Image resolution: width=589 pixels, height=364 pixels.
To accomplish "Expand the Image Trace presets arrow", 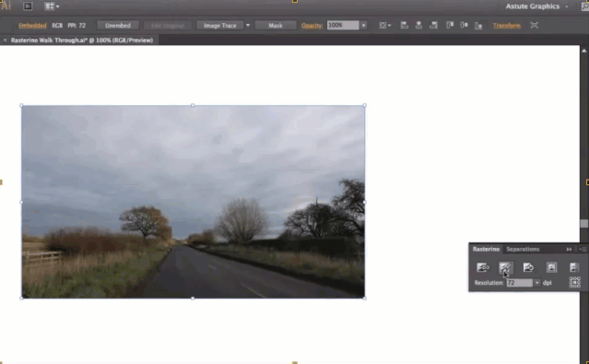I will point(248,25).
